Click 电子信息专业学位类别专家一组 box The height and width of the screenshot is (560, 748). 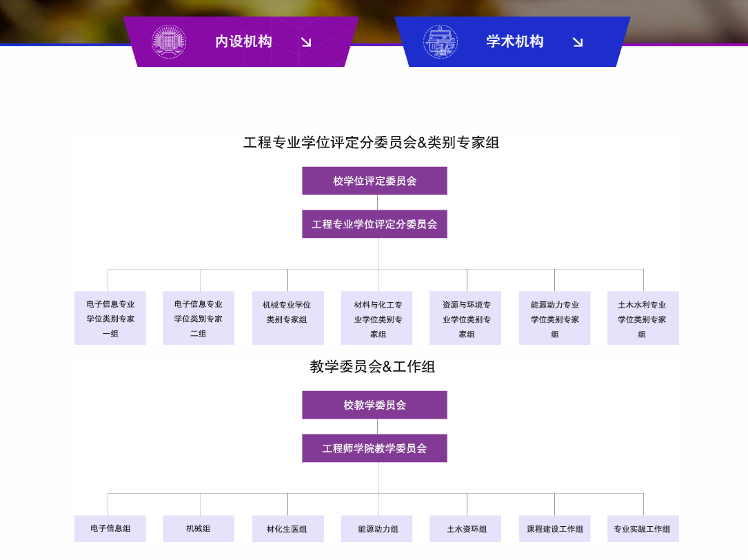pos(110,318)
